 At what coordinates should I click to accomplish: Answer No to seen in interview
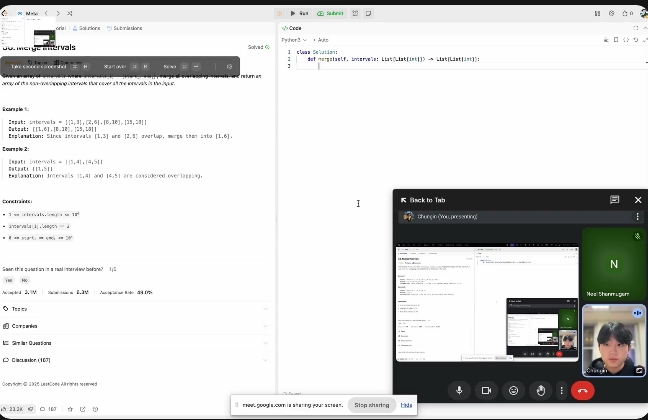pos(24,280)
